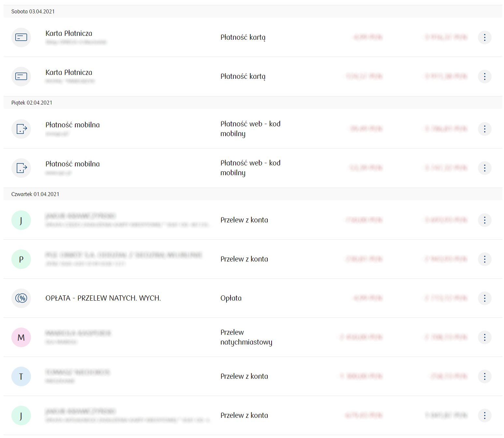Click the Czwartek 01.04.2021 date header
504x438 pixels.
pos(35,194)
